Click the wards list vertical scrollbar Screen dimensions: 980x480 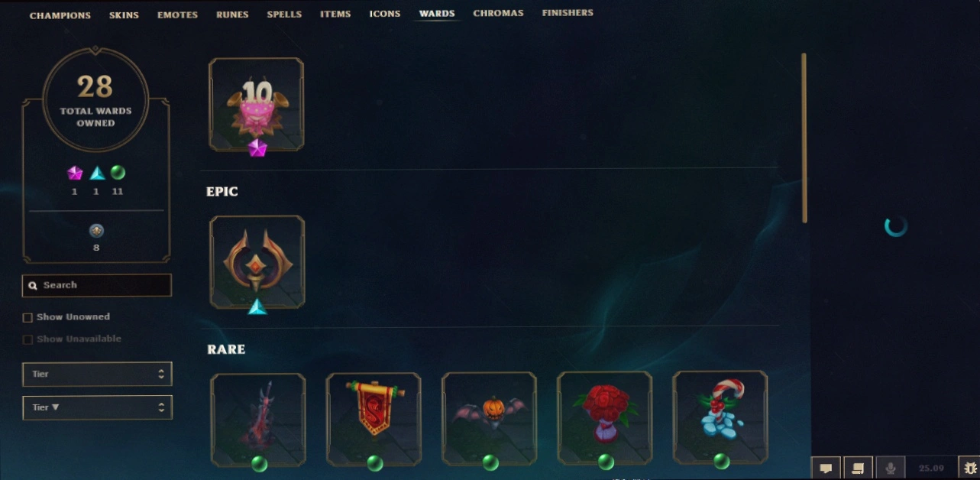coord(804,138)
